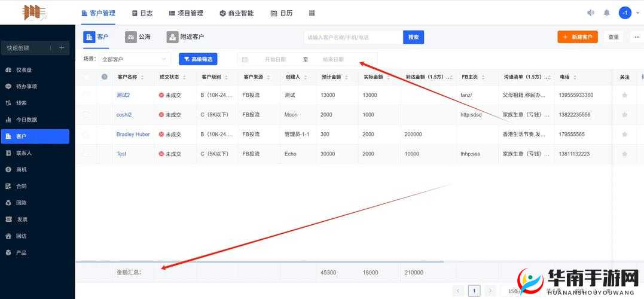Switch to 商业智能 top navigation tab
Screen dimensions: 644x299
(x=237, y=13)
